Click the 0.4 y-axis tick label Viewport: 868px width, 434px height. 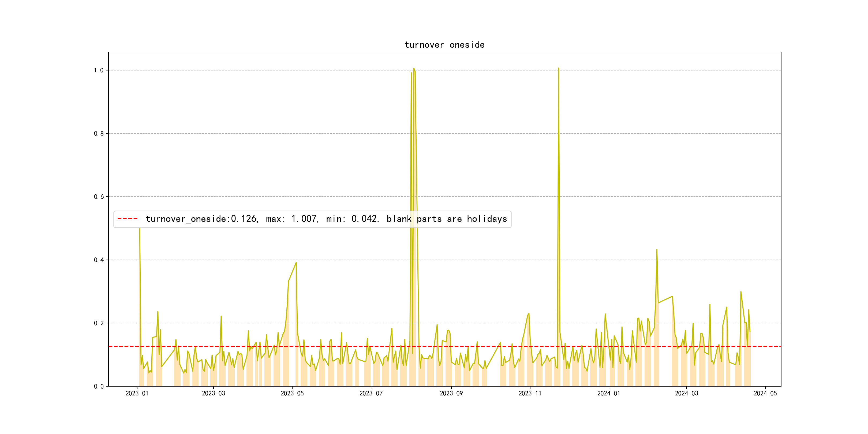click(98, 260)
